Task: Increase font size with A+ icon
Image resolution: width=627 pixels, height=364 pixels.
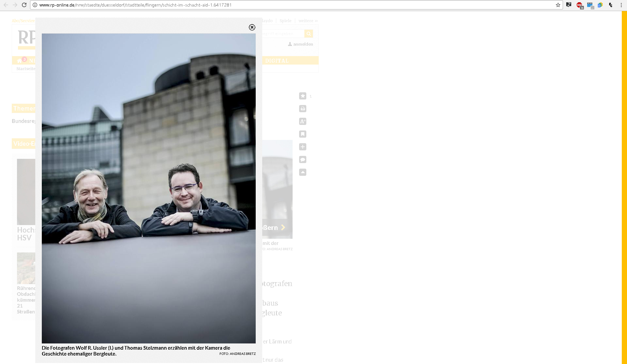Action: click(303, 121)
